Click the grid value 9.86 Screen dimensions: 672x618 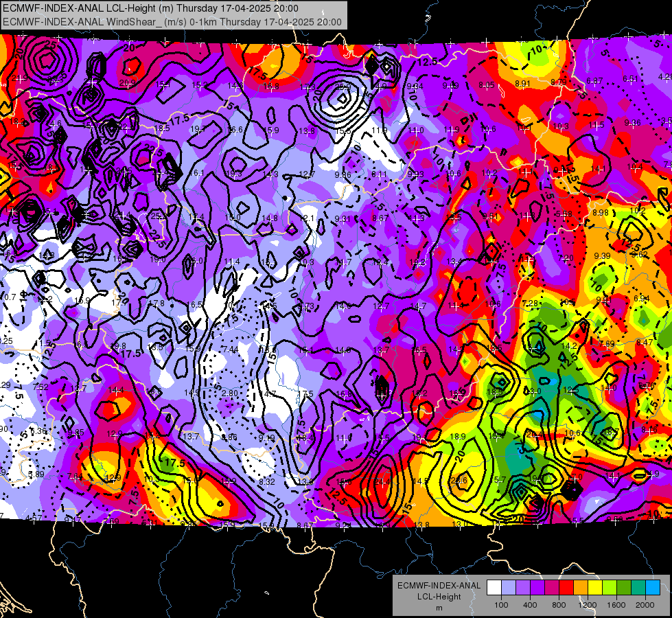click(343, 174)
